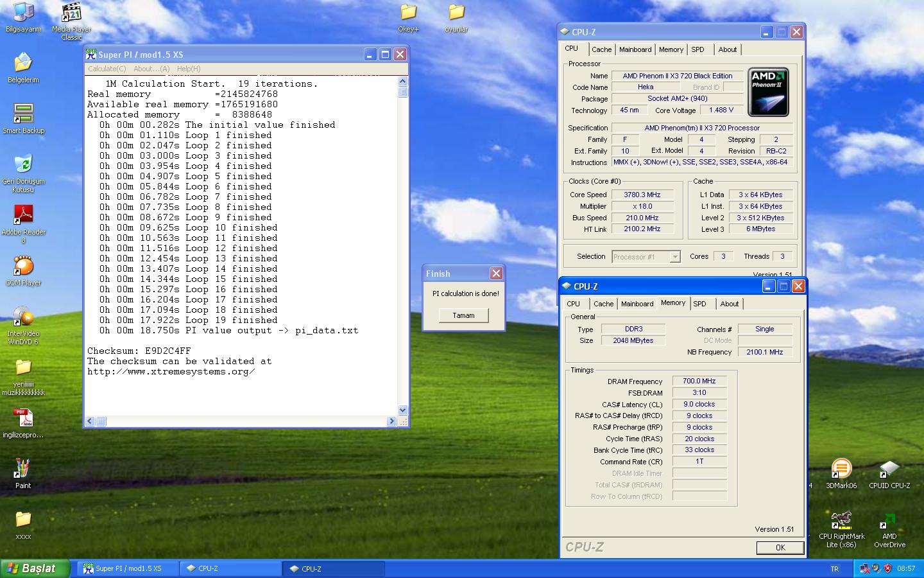Click Super PI horizontal scrollbar right arrow
This screenshot has height=578, width=924.
391,421
